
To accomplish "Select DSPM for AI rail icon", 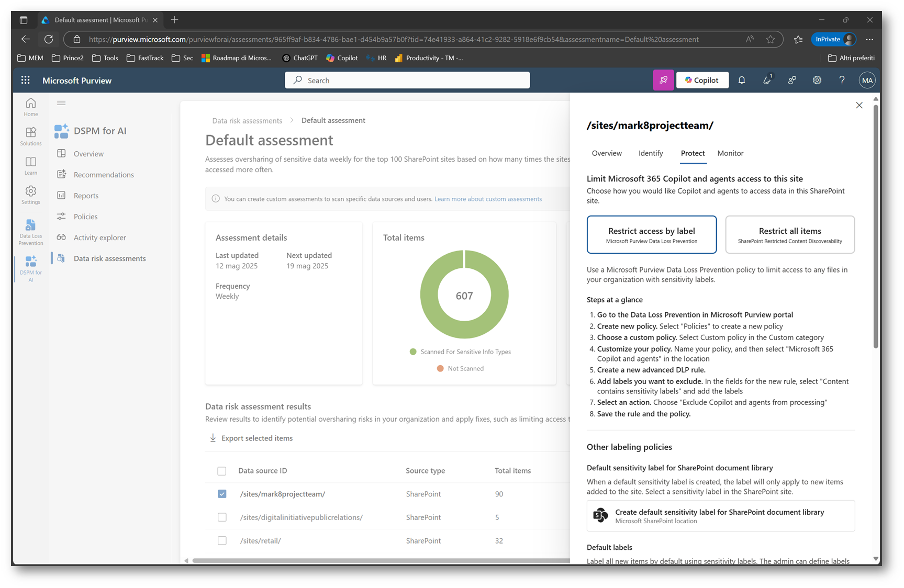I will pos(31,268).
